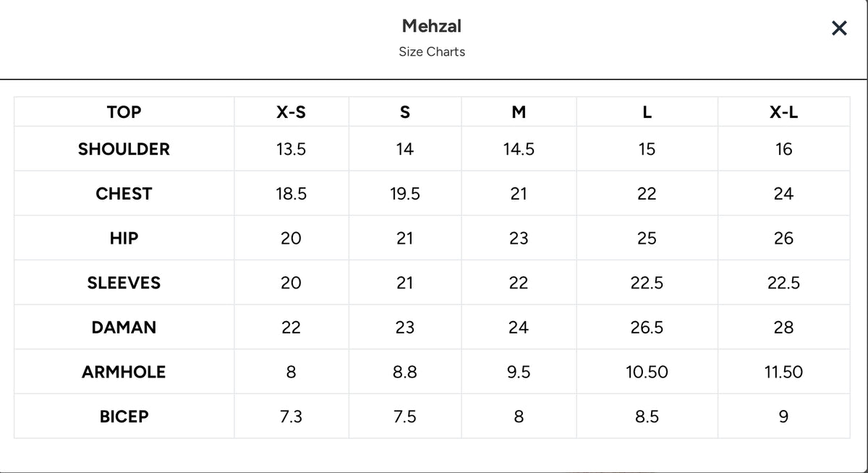
Task: Click the Mehzal title heading
Action: click(x=432, y=26)
